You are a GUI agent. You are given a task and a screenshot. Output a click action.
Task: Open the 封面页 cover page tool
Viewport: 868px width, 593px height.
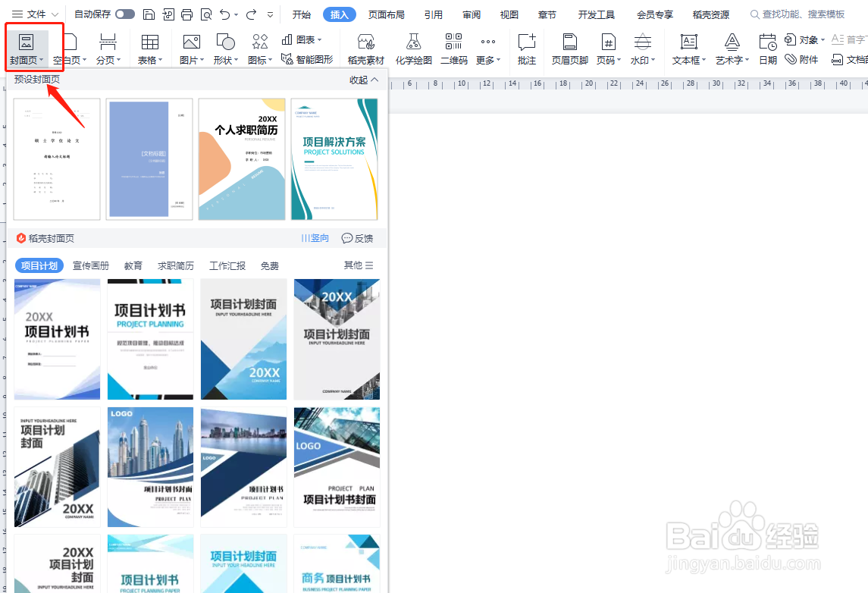[27, 49]
